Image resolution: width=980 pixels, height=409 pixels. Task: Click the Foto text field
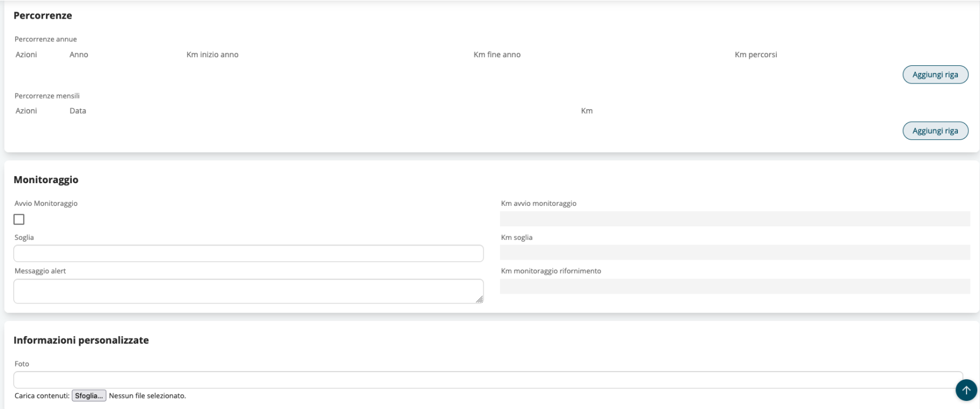tap(488, 379)
